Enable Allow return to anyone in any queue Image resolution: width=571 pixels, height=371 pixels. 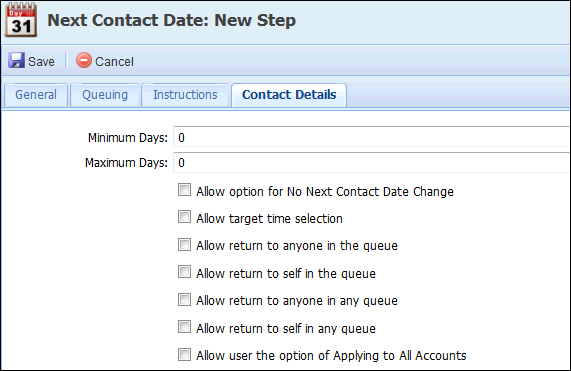tap(184, 299)
